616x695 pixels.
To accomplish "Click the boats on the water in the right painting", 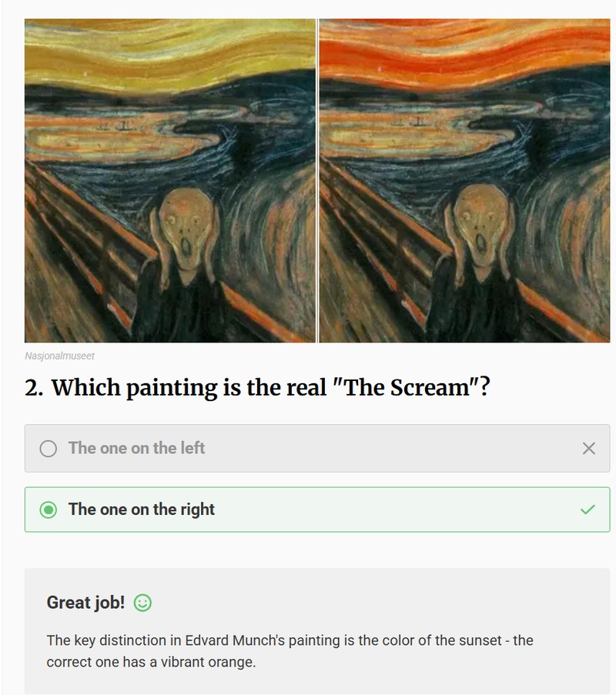I will click(411, 121).
